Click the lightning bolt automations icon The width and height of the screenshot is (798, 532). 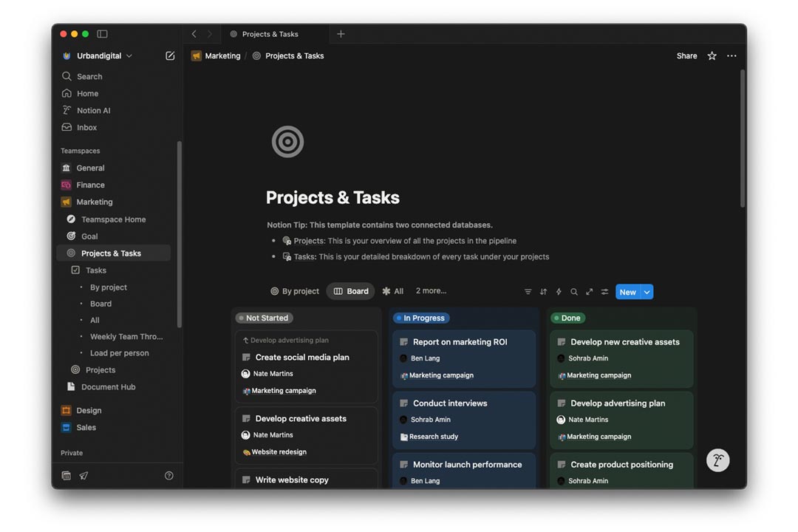pos(559,292)
